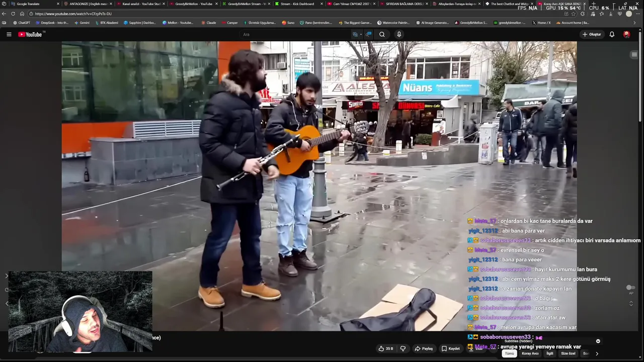Select the İlgili filter chip

550,353
